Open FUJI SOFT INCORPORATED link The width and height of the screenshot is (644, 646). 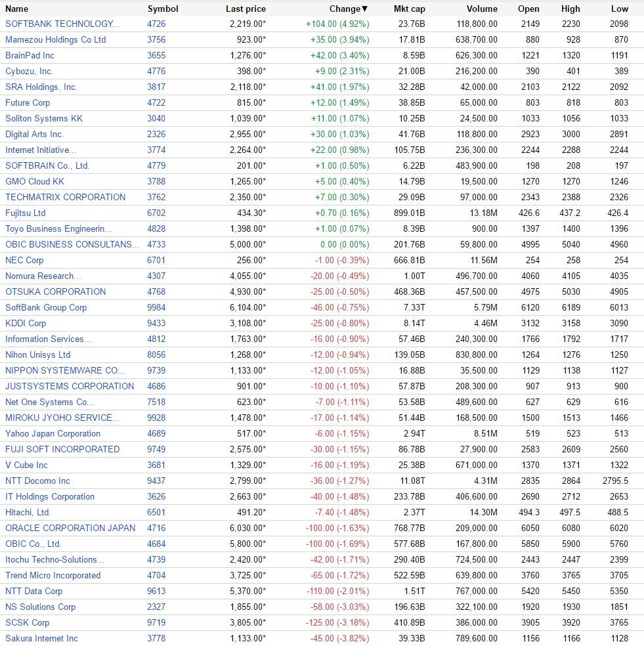[x=62, y=450]
